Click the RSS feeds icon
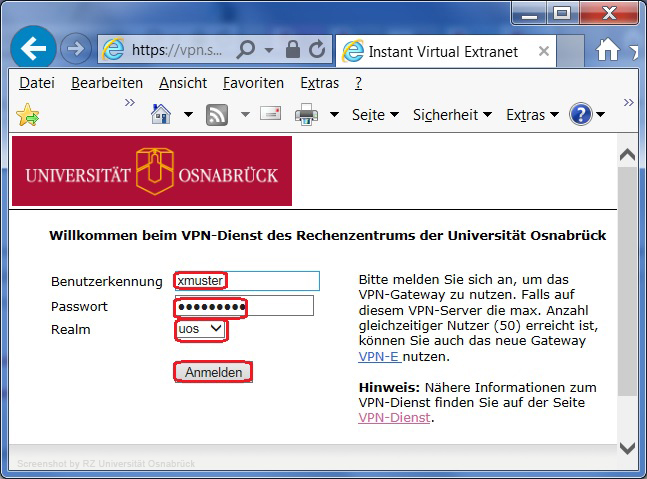 coord(217,114)
